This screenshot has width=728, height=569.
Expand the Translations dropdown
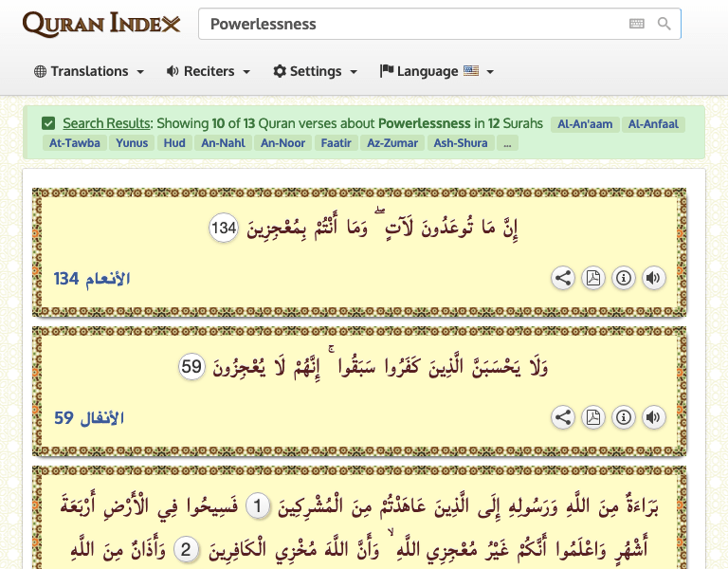pos(89,71)
